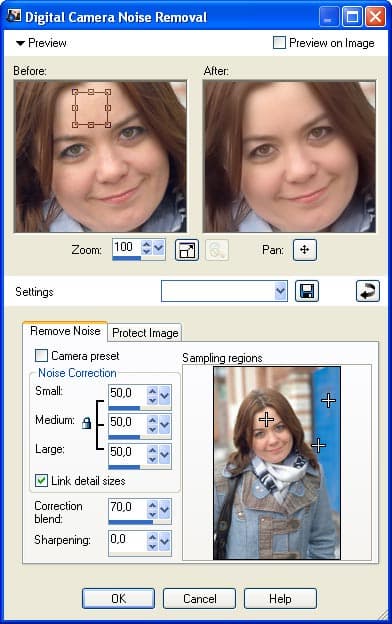The height and width of the screenshot is (624, 392).
Task: Click the OK button
Action: (118, 599)
